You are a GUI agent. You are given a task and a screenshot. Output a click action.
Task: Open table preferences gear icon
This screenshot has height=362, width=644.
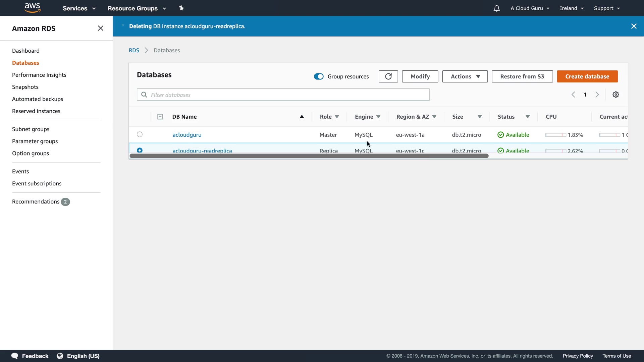point(615,95)
